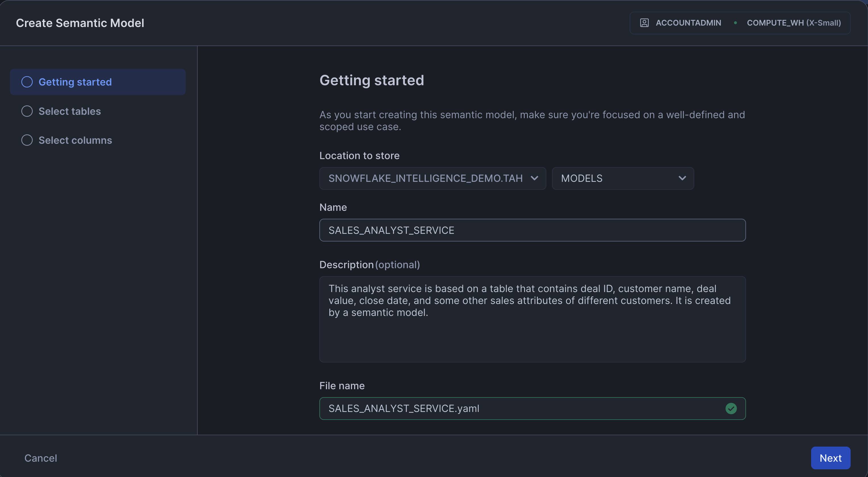Go to Select tables step

(x=70, y=111)
